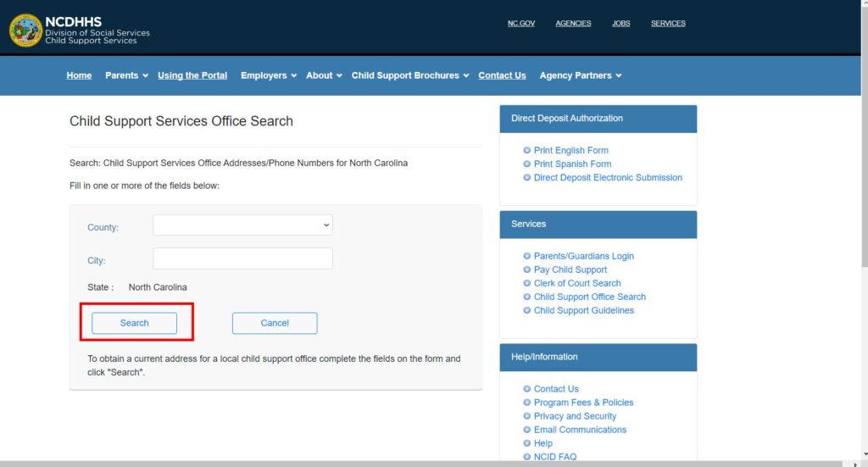Open Contact Us in Help/Information panel

click(x=556, y=389)
